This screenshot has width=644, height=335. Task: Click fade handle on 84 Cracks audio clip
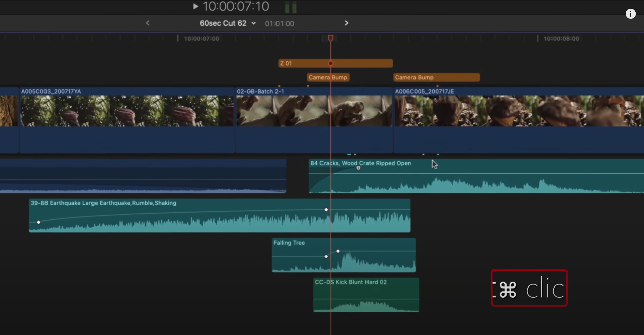click(x=358, y=168)
